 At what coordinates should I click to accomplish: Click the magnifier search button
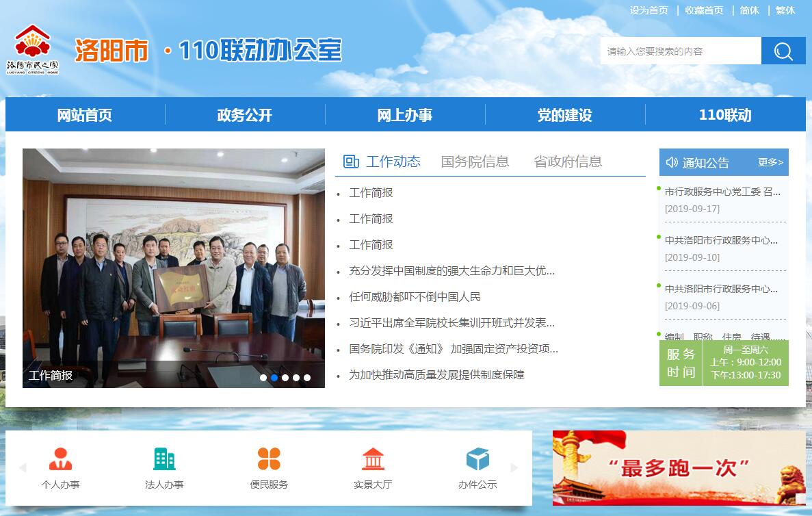(x=783, y=51)
